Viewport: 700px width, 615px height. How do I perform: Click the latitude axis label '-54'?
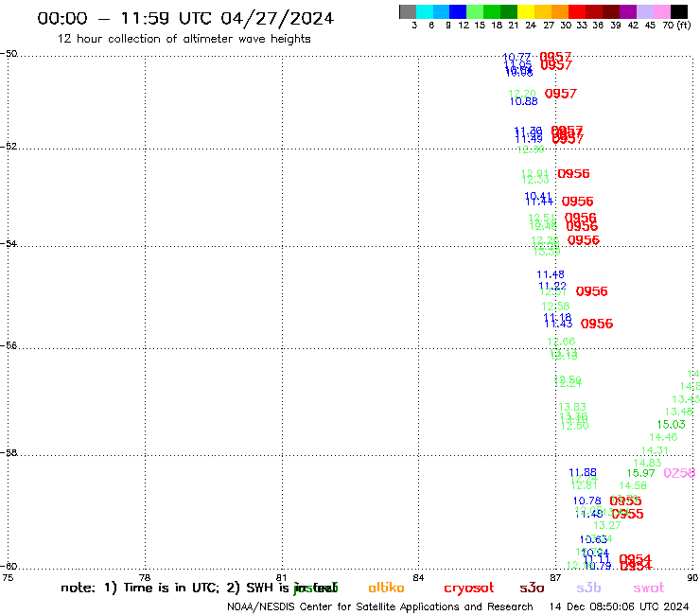(x=9, y=244)
